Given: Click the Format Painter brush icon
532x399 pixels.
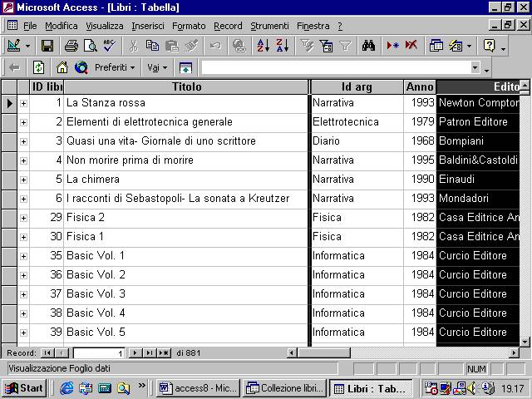Looking at the screenshot, I should [191, 46].
